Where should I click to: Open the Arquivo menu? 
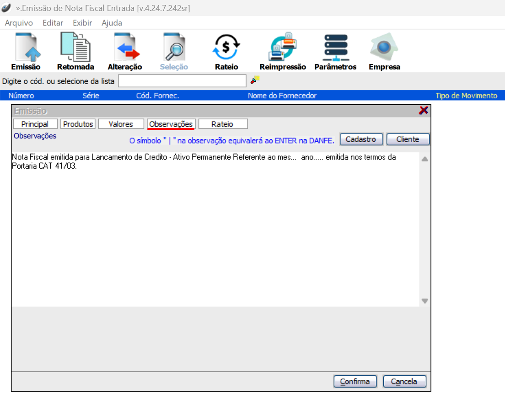click(19, 23)
